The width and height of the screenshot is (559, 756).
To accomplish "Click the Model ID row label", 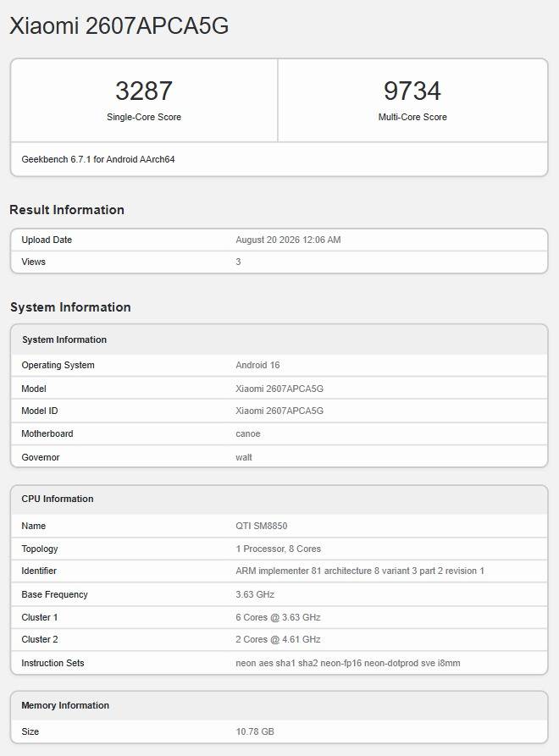I will pyautogui.click(x=40, y=411).
